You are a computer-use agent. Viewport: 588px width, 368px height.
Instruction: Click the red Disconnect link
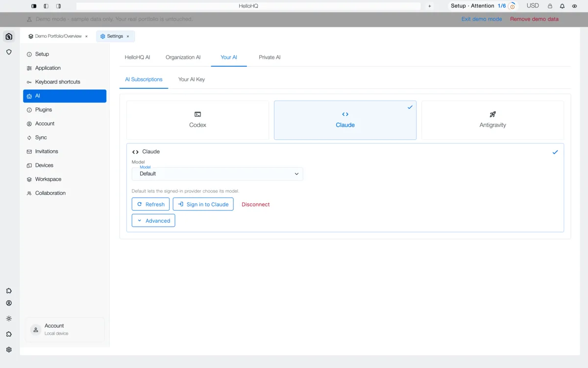pos(256,205)
